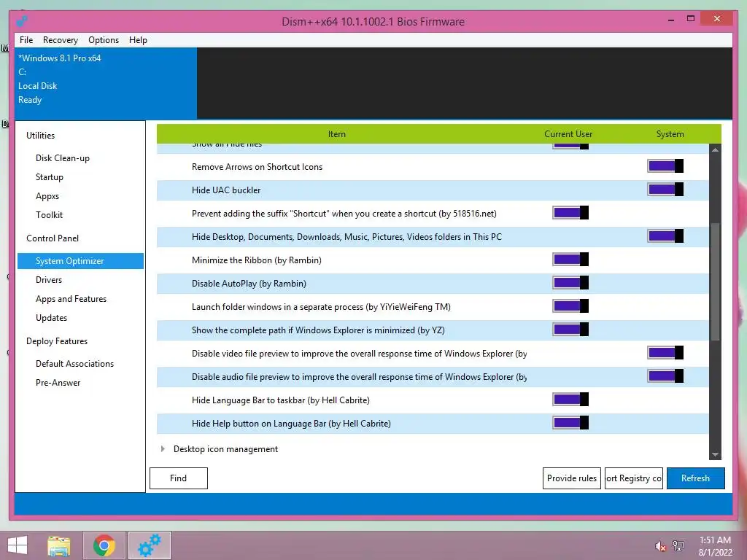Open Default Associations in sidebar
Screen dimensions: 747x560
(x=75, y=364)
